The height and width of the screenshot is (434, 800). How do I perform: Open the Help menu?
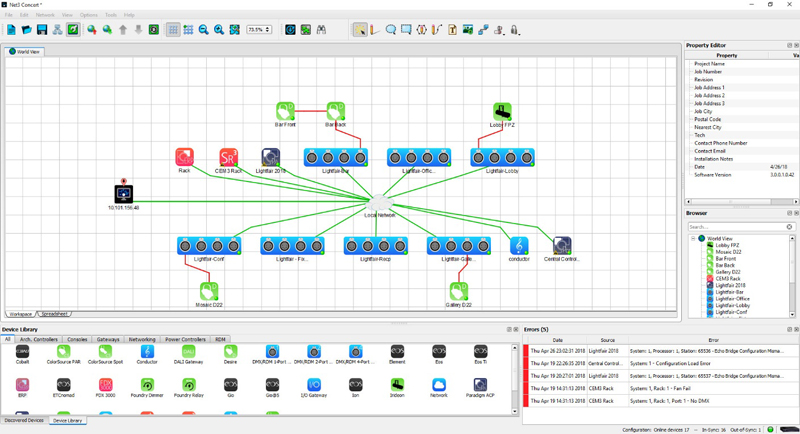(129, 15)
